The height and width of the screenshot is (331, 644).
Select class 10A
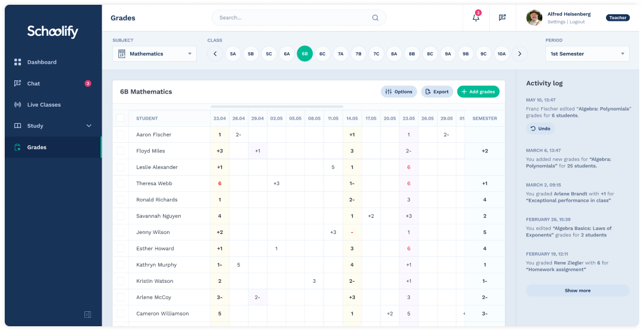point(501,54)
